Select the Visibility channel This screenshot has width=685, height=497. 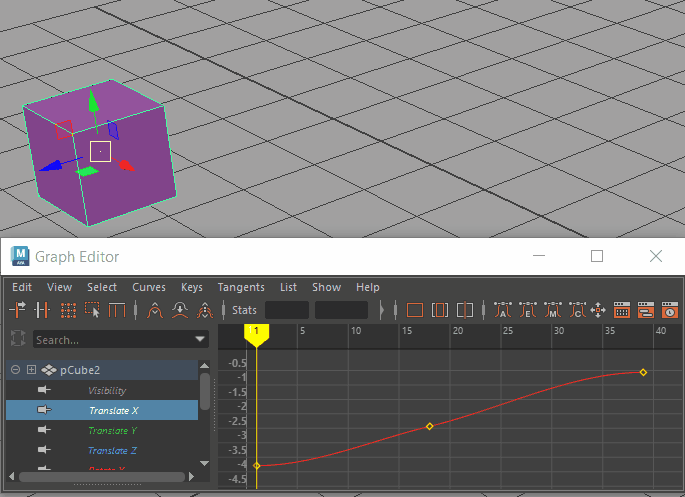(102, 390)
